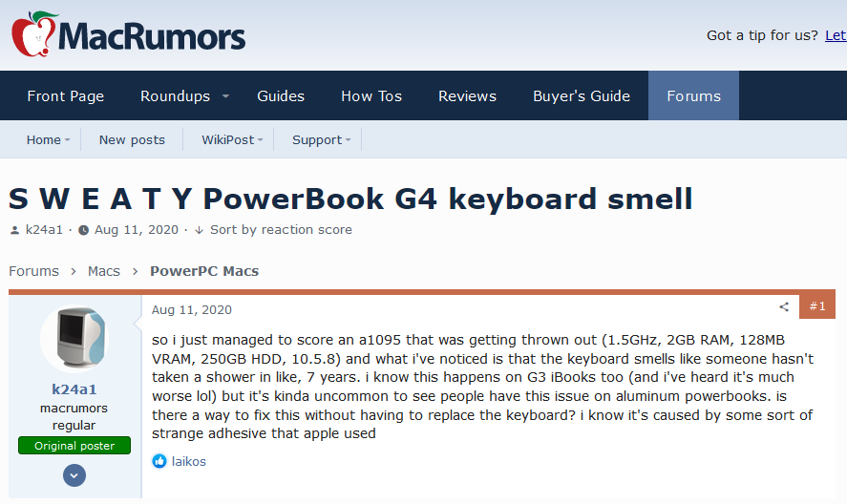Click the person icon beside thread author
Viewport: 847px width, 504px height.
tap(15, 230)
